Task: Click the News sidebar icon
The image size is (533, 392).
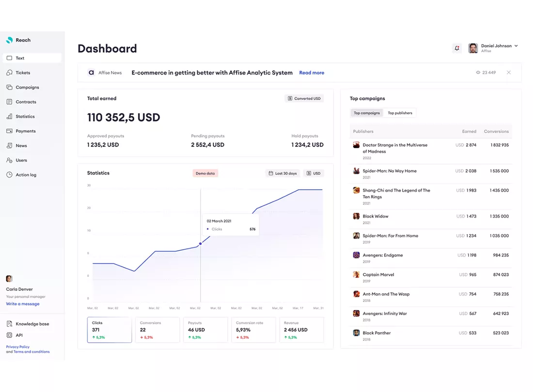Action: tap(10, 146)
